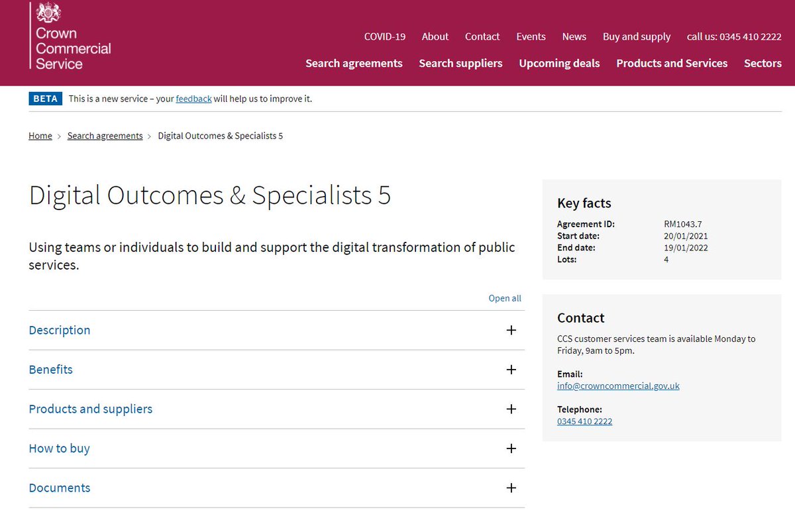Open News in top navigation
The height and width of the screenshot is (532, 795).
click(574, 36)
